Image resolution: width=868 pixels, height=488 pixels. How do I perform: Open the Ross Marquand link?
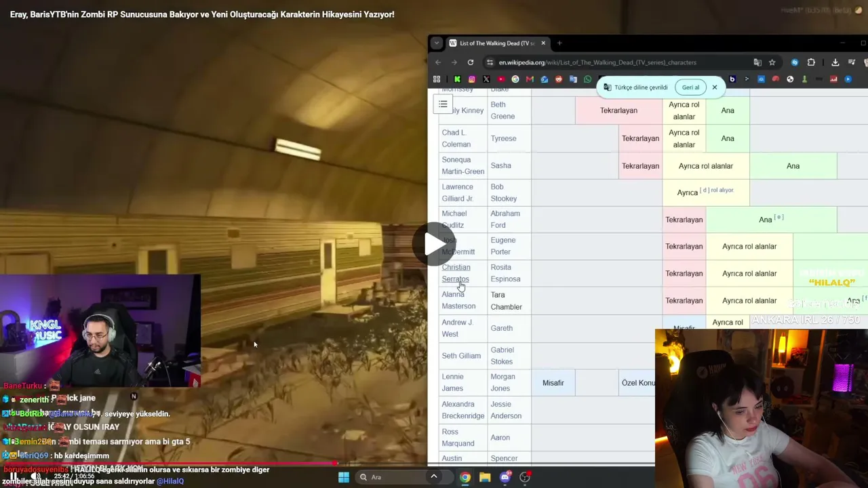458,437
